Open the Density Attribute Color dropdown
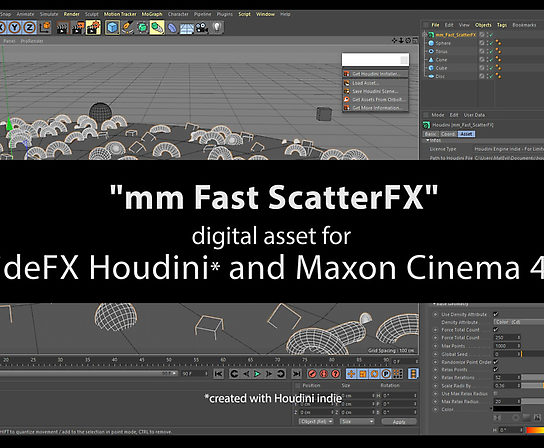Image resolution: width=544 pixels, height=448 pixels. click(x=518, y=322)
